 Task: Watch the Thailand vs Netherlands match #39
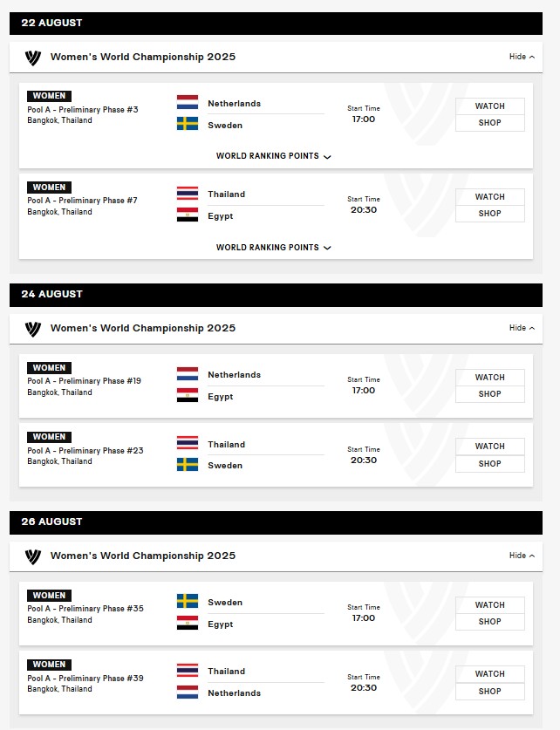click(489, 674)
